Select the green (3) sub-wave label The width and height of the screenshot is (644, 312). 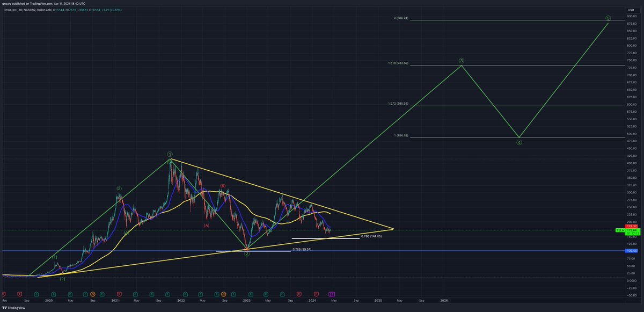[x=119, y=188]
